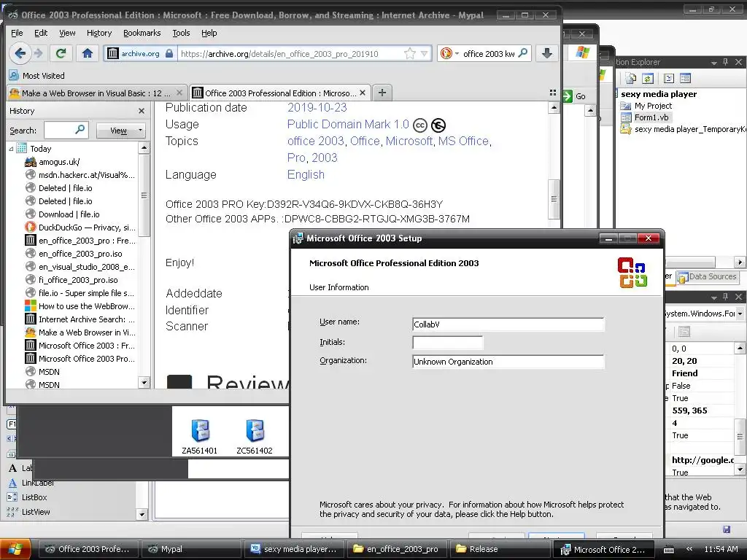Viewport: 747px width, 560px height.
Task: Click Refresh icon in Solution Explorer toolbar
Action: 648,78
